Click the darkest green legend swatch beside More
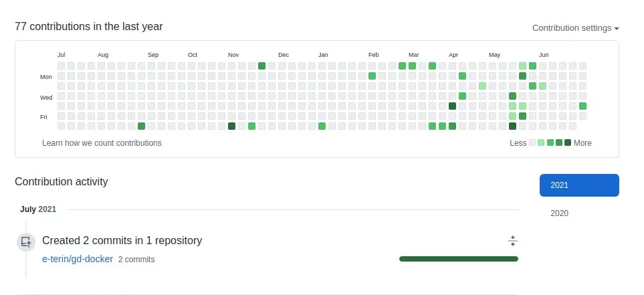The height and width of the screenshot is (295, 644). point(568,142)
